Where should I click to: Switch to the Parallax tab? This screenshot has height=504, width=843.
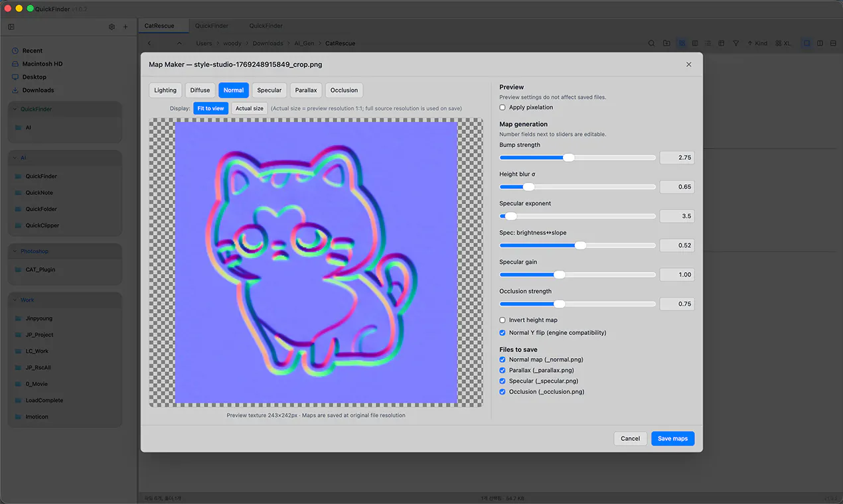[306, 90]
